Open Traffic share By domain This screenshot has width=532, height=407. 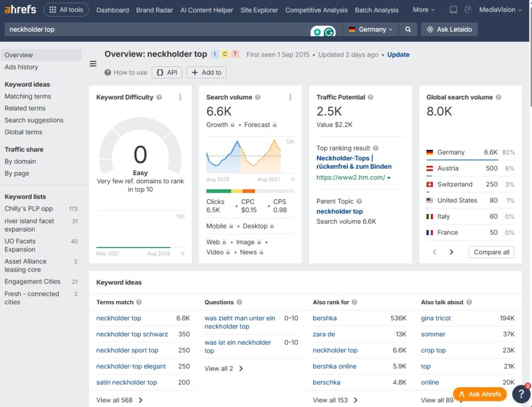20,161
